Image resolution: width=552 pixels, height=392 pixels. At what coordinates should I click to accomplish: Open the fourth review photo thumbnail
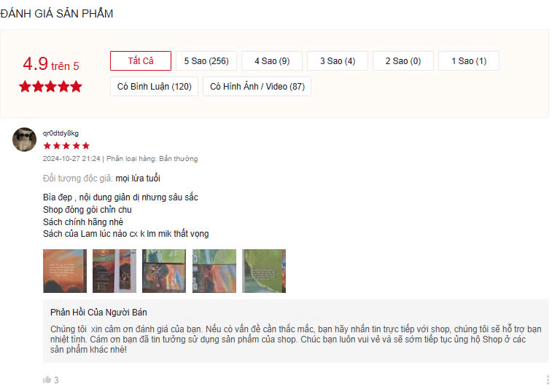tap(214, 271)
